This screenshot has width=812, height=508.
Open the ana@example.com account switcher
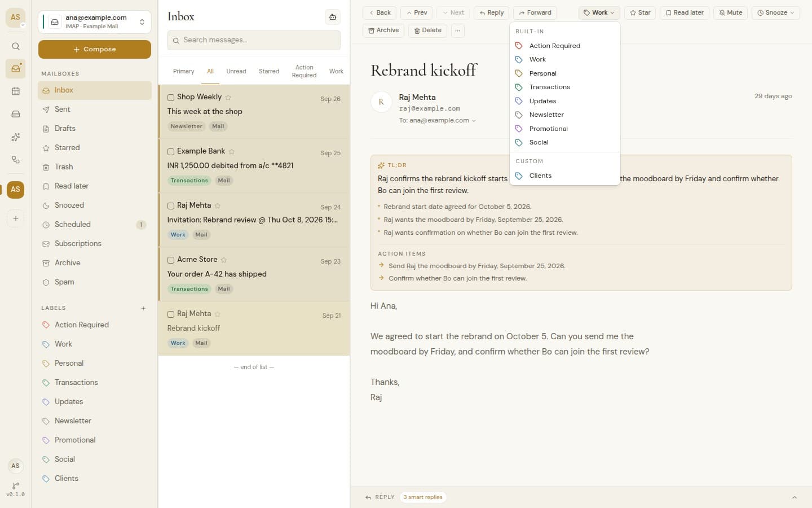click(95, 22)
